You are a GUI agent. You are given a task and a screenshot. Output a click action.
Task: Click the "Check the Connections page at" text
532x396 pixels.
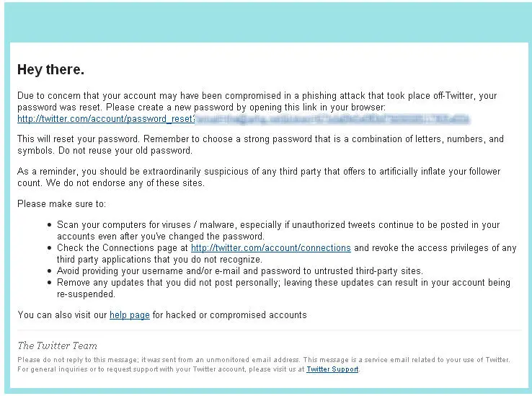(x=123, y=248)
